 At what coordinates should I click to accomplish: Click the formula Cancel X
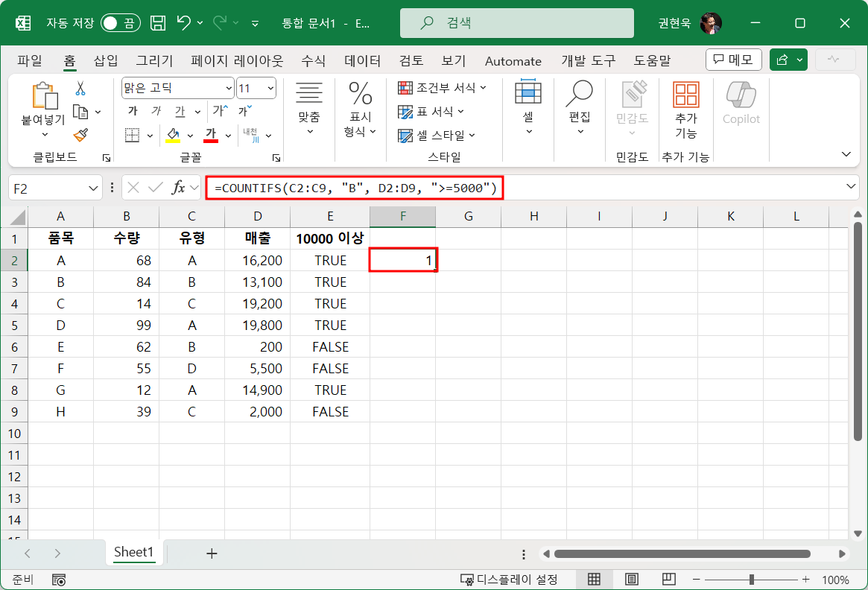[133, 188]
